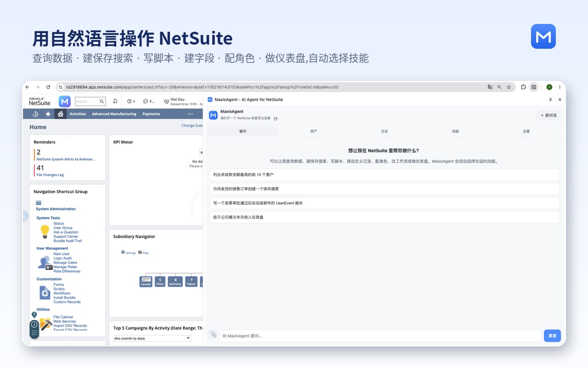
Task: Click the 发送 send button
Action: click(x=552, y=336)
